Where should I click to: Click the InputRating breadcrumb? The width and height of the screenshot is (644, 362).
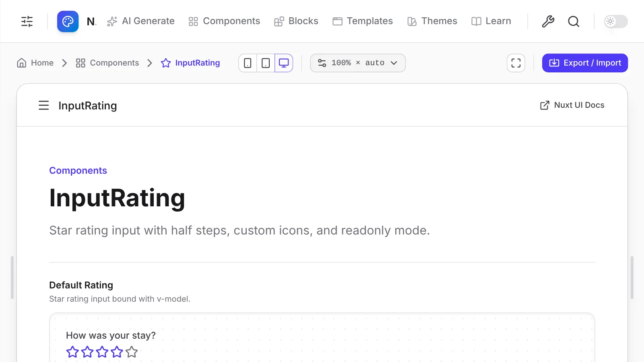tap(190, 63)
